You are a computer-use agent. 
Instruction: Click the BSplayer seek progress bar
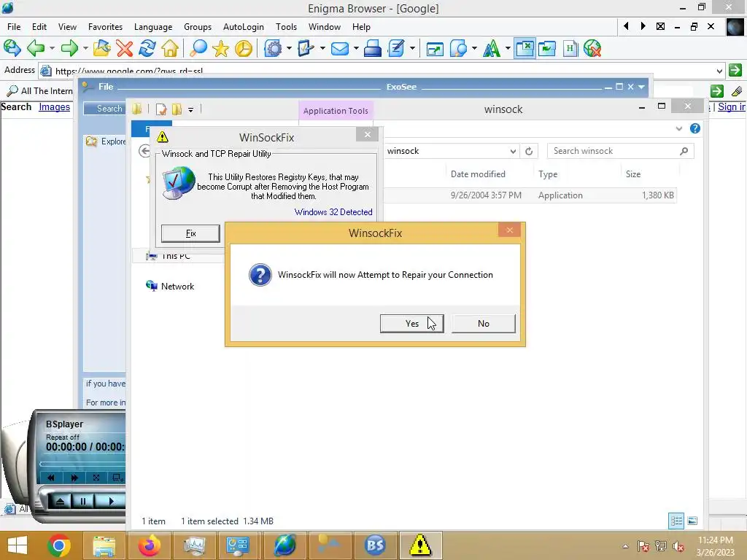(82, 464)
